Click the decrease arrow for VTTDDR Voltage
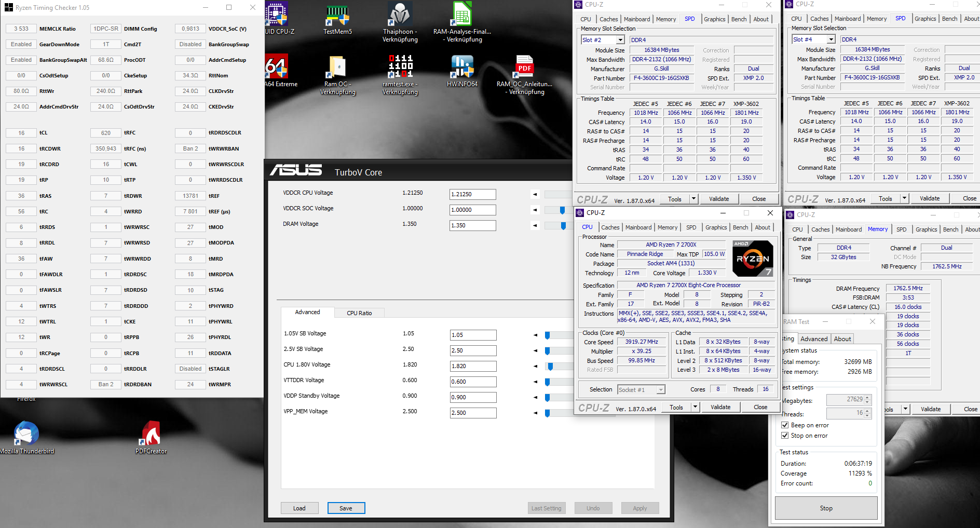The height and width of the screenshot is (528, 980). point(535,382)
